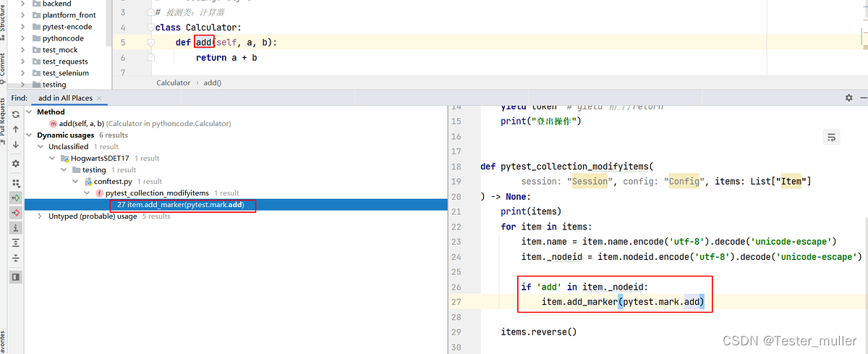Go to next occurrence down arrow
The width and height of the screenshot is (868, 354).
pyautogui.click(x=16, y=144)
